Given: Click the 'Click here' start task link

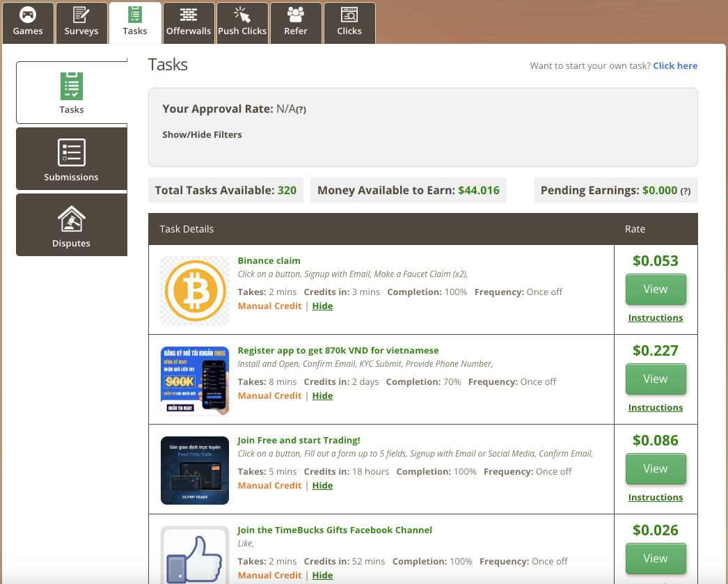Looking at the screenshot, I should pyautogui.click(x=674, y=65).
